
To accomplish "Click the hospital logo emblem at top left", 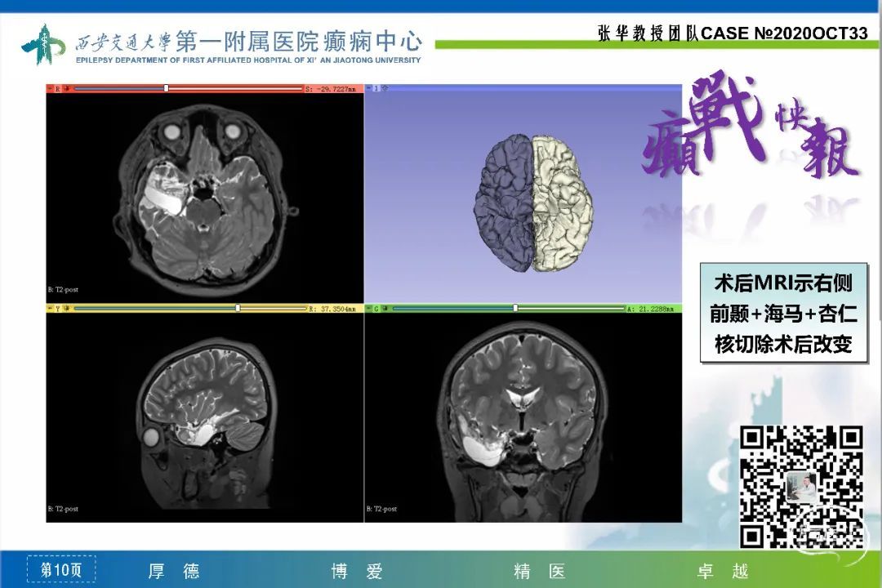I will [42, 44].
